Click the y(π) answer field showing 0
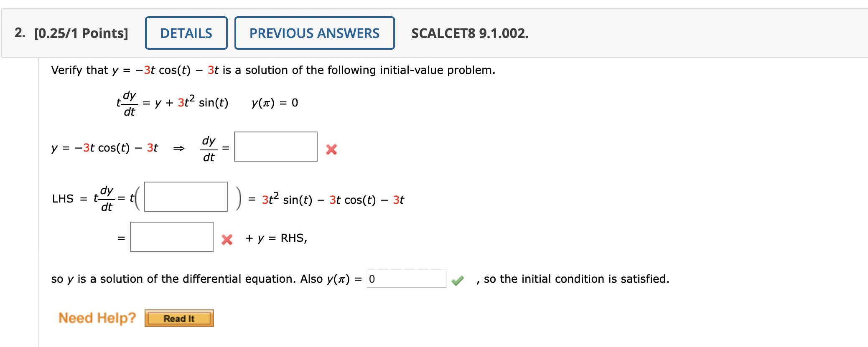This screenshot has height=347, width=868. pos(405,278)
